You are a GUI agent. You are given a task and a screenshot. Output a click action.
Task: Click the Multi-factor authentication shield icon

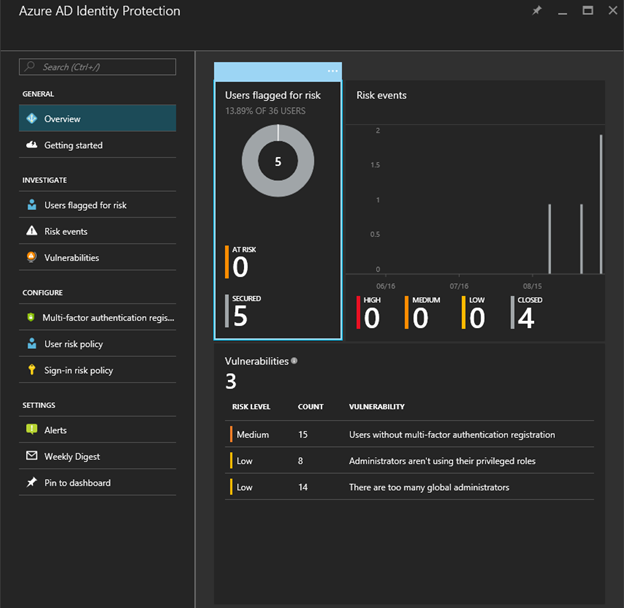[x=30, y=318]
